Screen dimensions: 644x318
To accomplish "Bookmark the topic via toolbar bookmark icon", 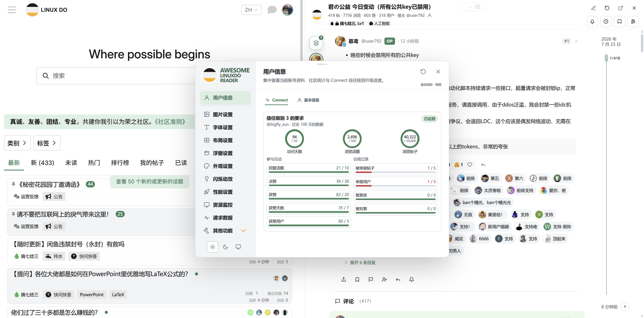I will [x=619, y=21].
